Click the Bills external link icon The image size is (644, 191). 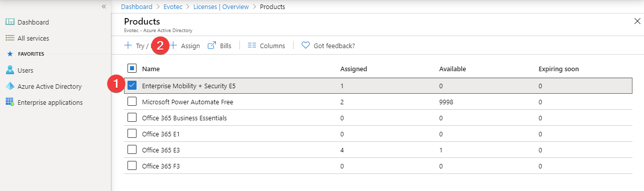pyautogui.click(x=212, y=46)
